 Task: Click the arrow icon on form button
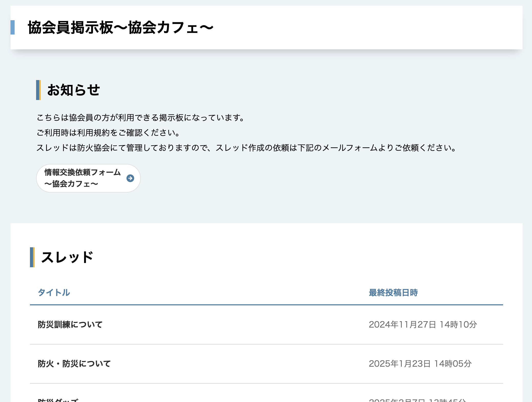tap(130, 178)
